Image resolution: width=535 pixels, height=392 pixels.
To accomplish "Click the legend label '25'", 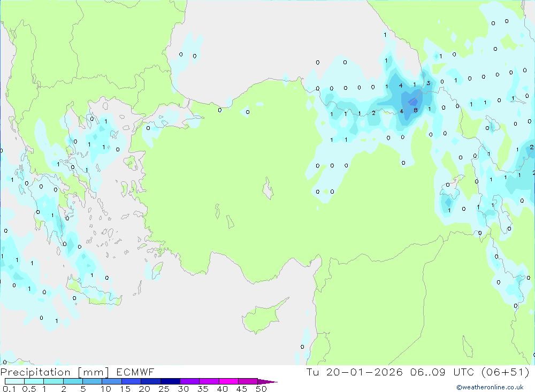I will pyautogui.click(x=164, y=389).
